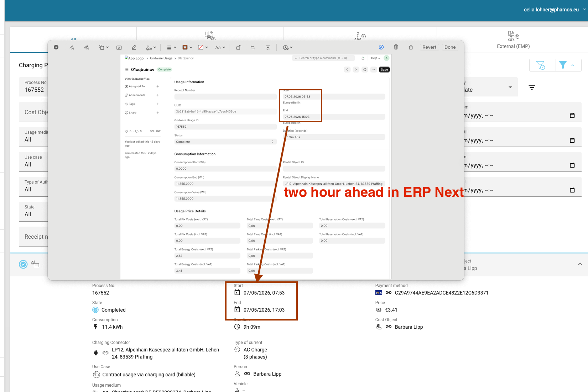Select the Draw pen tool in markup toolbar
Viewport: 588px width, 392px height.
[86, 47]
